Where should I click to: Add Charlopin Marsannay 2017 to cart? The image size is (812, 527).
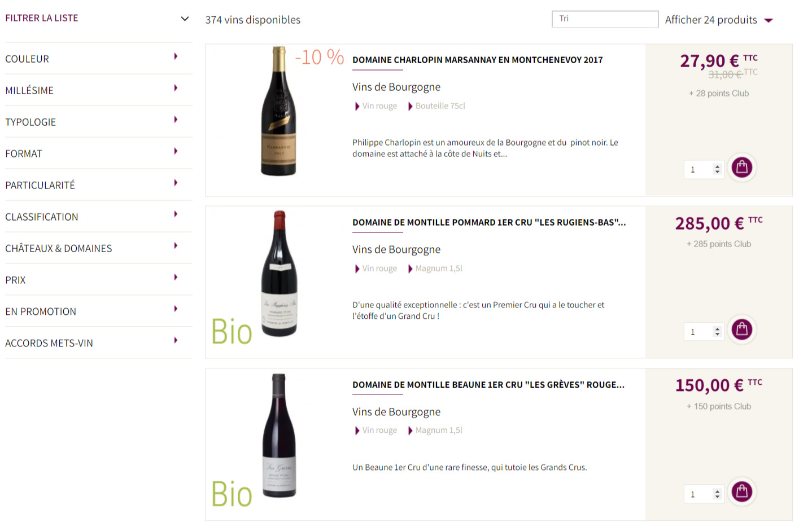741,168
